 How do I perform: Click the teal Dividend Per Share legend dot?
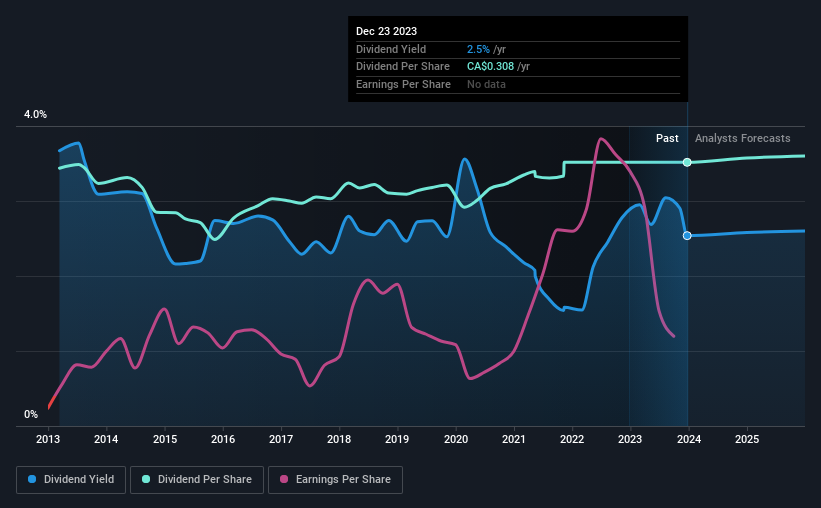(x=146, y=479)
